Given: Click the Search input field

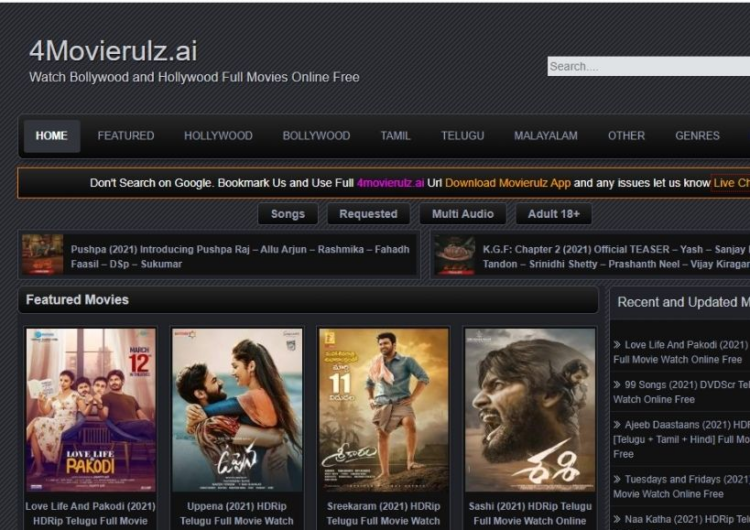Looking at the screenshot, I should click(649, 66).
